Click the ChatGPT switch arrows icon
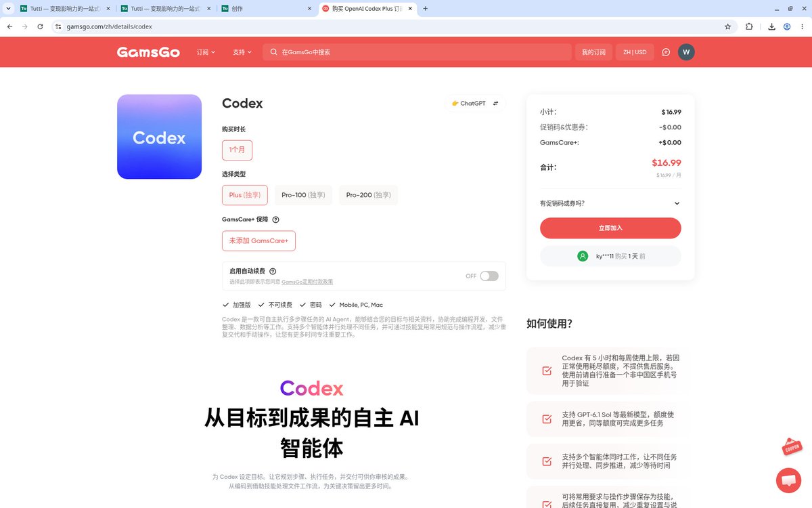812x508 pixels. [495, 104]
